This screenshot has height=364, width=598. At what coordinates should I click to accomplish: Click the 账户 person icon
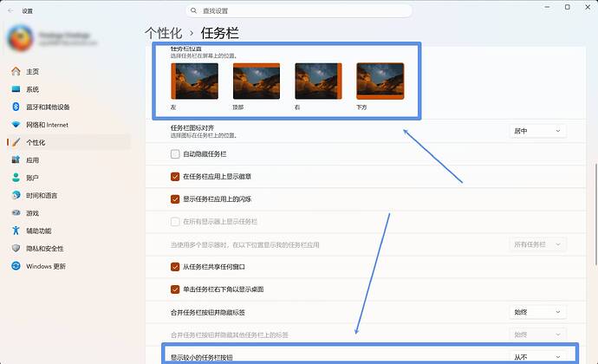(x=16, y=178)
